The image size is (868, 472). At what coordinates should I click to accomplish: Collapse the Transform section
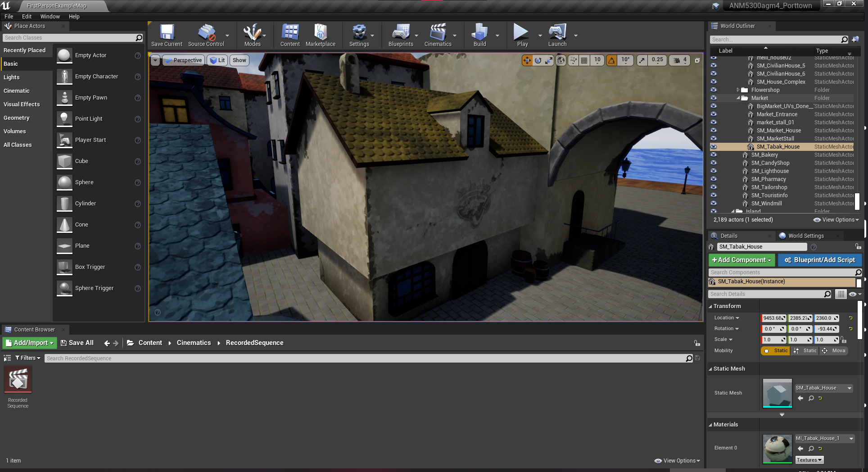710,306
